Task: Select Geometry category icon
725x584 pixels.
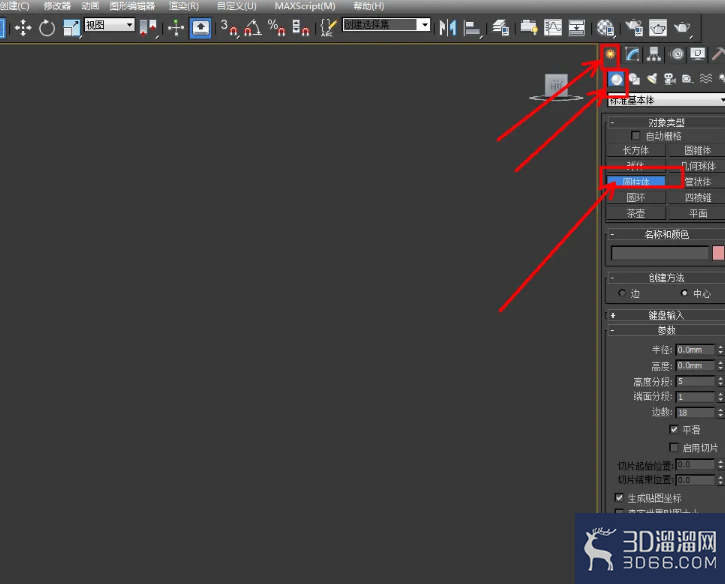Action: [x=616, y=79]
